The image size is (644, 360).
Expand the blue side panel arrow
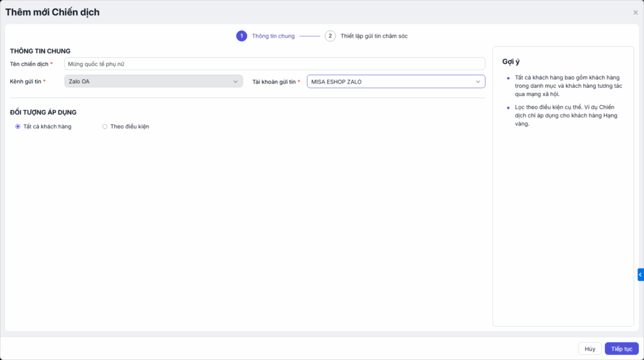640,275
